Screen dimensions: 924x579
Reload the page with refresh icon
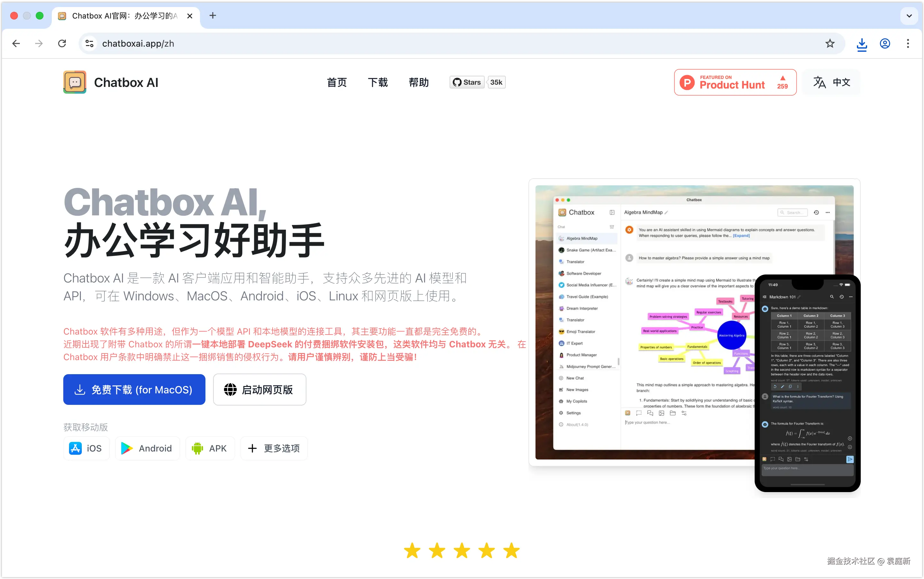tap(62, 44)
